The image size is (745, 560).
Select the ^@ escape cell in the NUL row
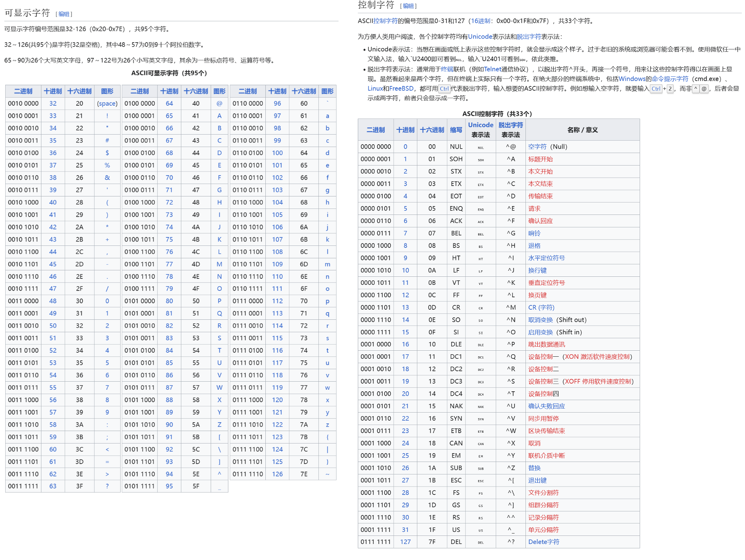511,147
